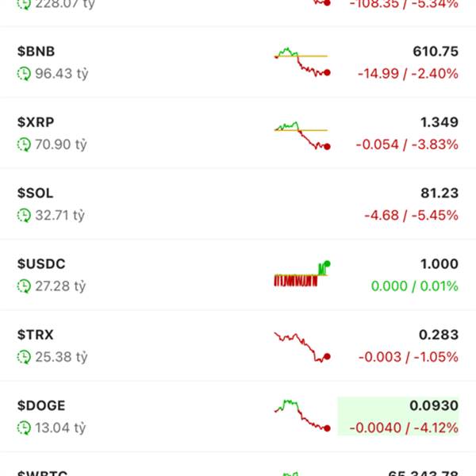Screen dimensions: 476x476
Task: Click the clock icon beside TRX market cap
Action: pyautogui.click(x=24, y=357)
